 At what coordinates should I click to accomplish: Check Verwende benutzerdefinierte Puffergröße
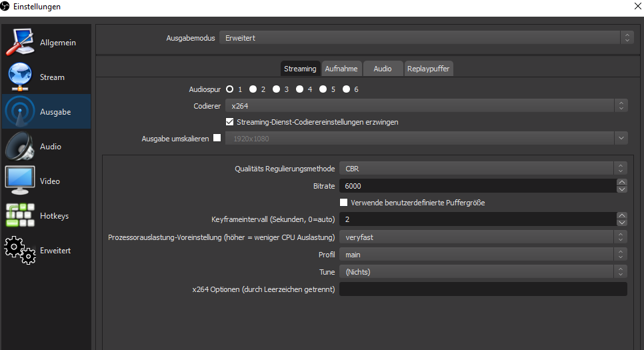point(344,203)
